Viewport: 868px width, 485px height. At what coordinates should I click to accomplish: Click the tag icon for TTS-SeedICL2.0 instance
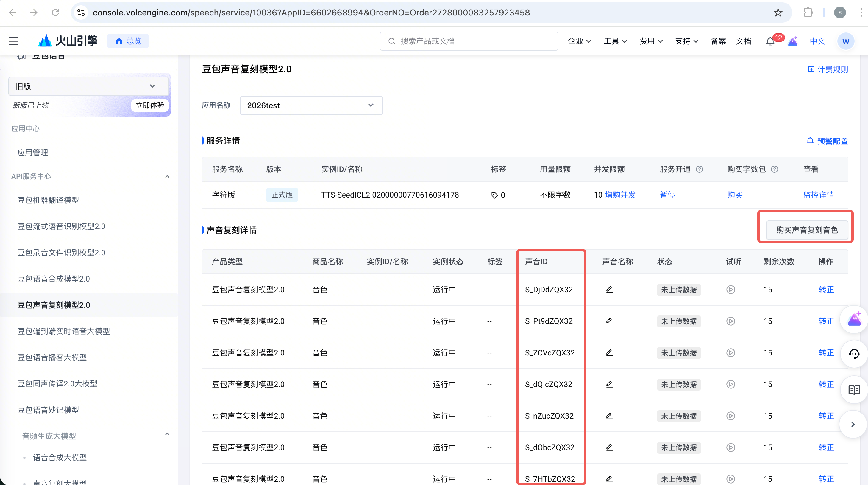495,195
